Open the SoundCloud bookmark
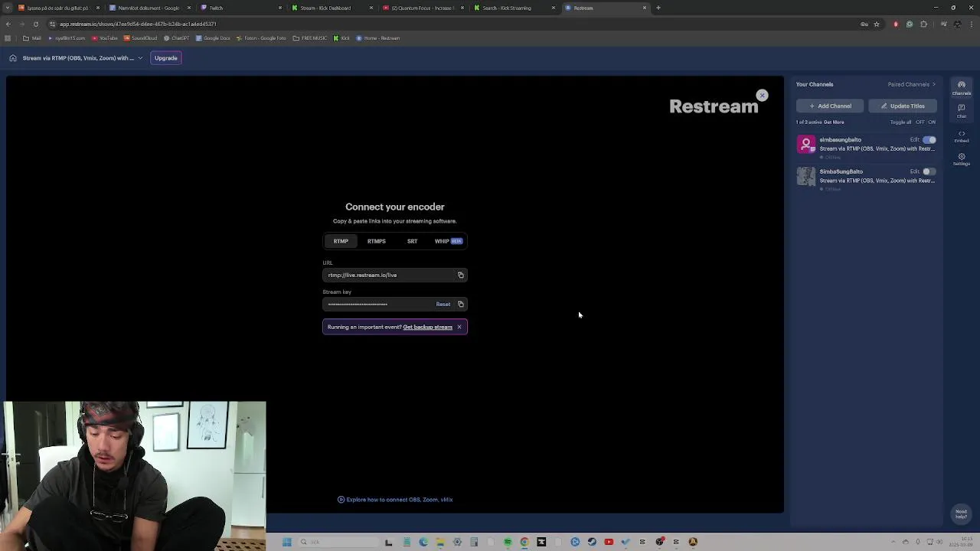 (140, 38)
